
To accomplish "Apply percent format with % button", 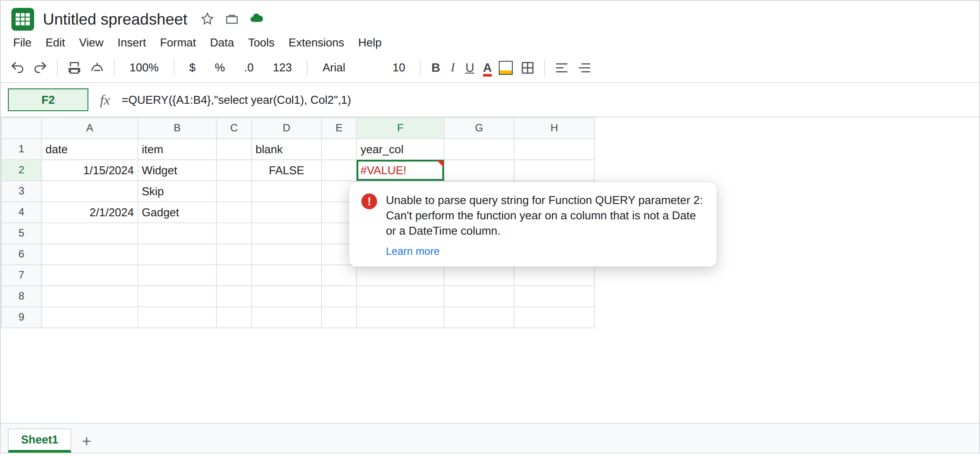I will tap(220, 68).
